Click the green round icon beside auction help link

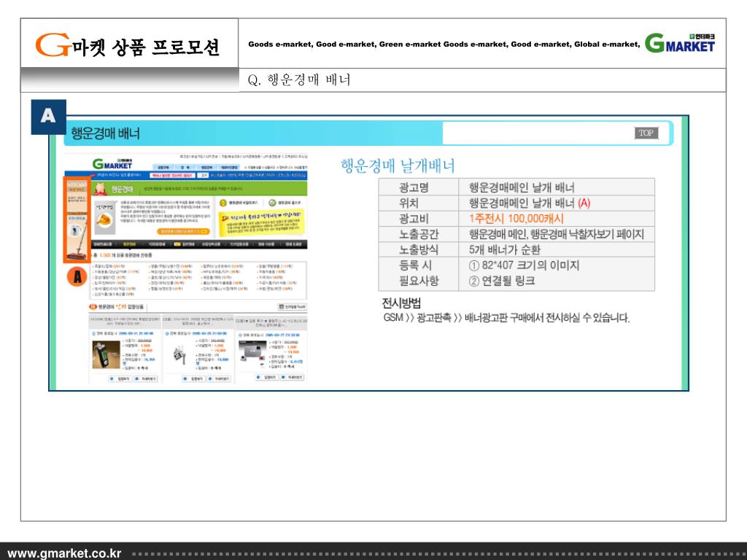tap(272, 203)
